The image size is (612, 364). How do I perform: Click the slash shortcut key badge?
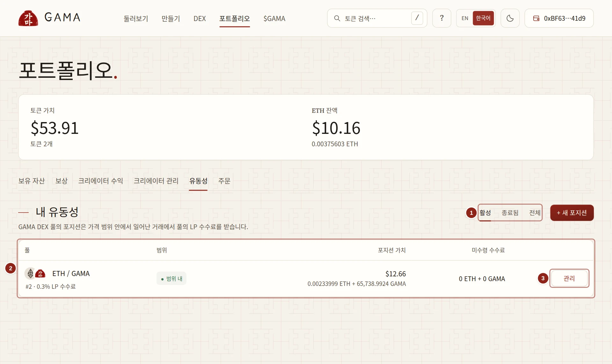point(417,18)
